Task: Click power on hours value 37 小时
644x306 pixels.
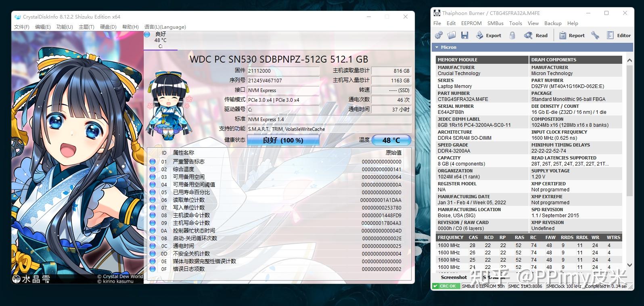Action: 391,109
